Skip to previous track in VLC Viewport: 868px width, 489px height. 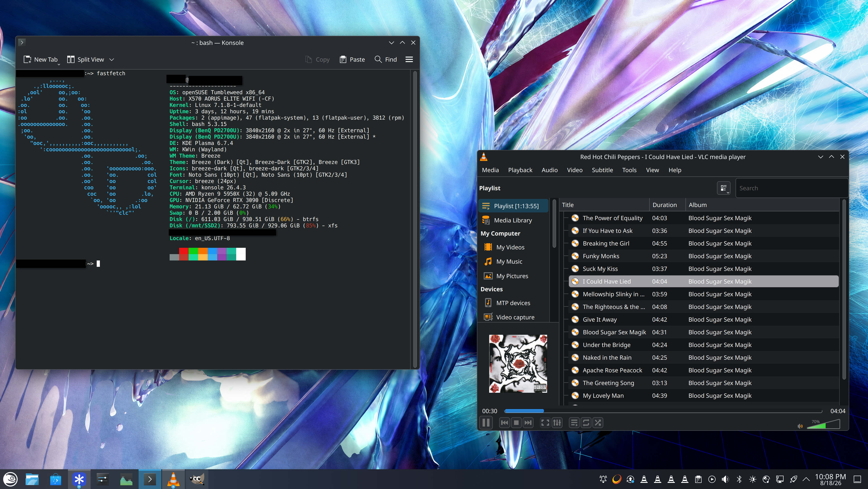click(x=504, y=423)
